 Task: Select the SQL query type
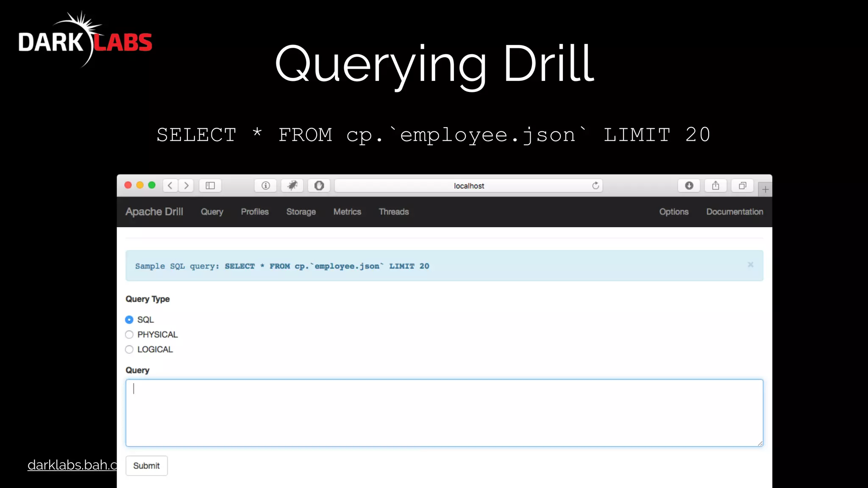(x=129, y=320)
